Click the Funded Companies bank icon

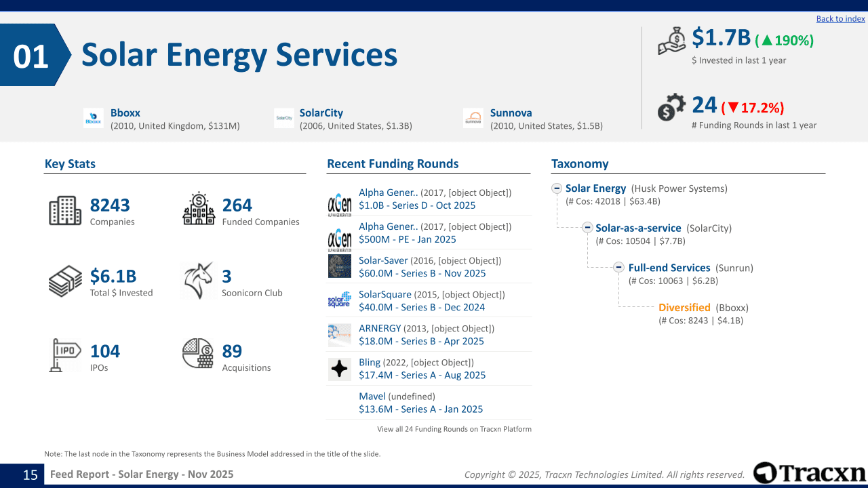click(199, 209)
